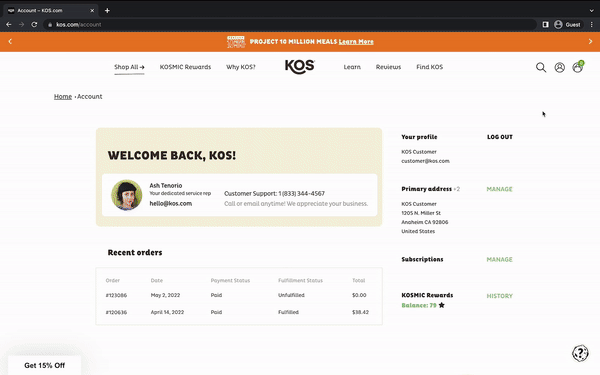Viewport: 600px width, 375px height.
Task: Open a new browser tab
Action: 107,11
